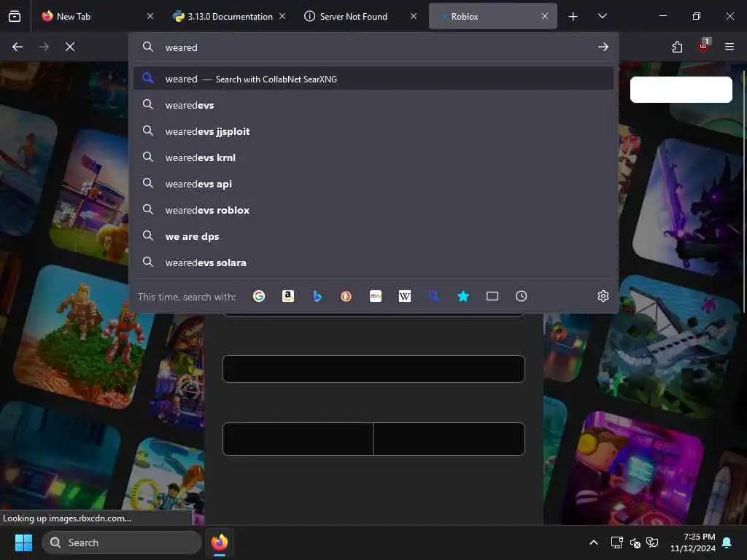Screen dimensions: 747x560
Task: Show hidden system tray icons
Action: pos(594,542)
